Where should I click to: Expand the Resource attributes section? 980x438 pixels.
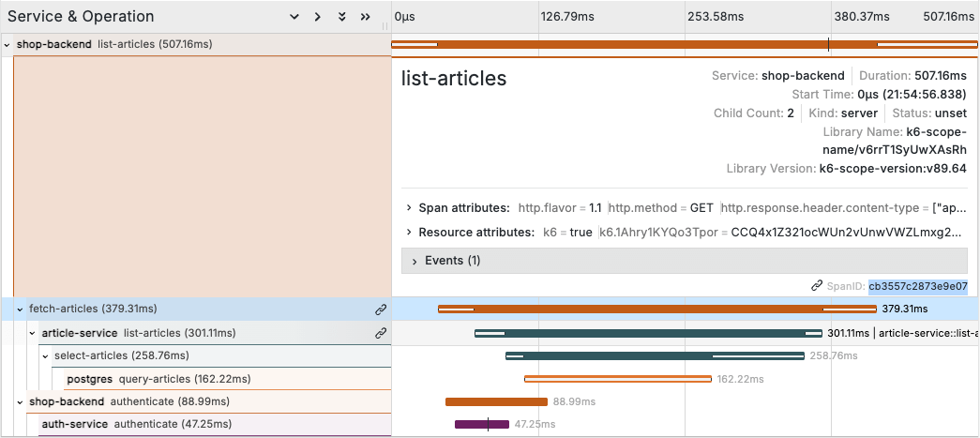(409, 232)
